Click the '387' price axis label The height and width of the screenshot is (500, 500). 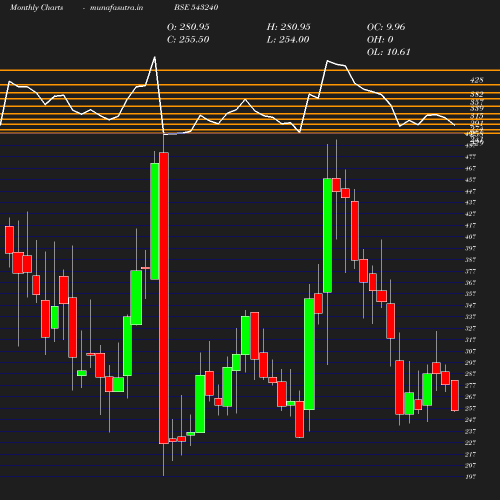point(470,260)
